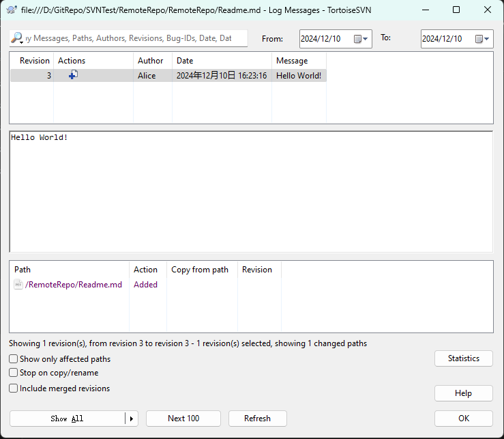
Task: Open the To date calendar picker
Action: [x=482, y=39]
